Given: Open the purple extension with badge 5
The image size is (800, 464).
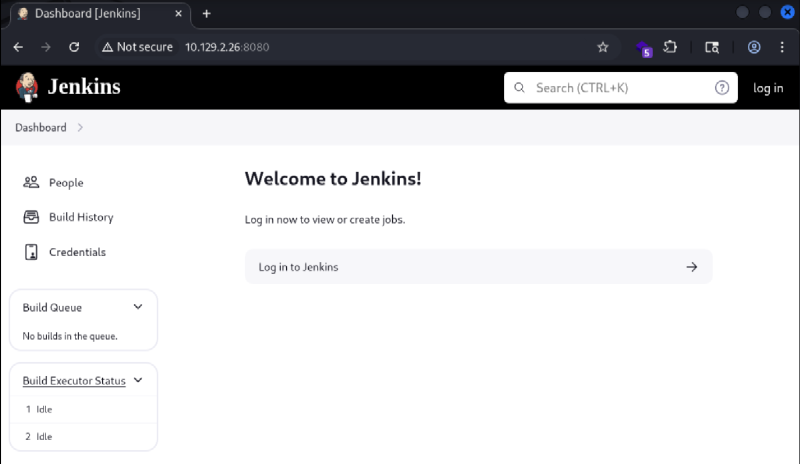Looking at the screenshot, I should coord(644,49).
